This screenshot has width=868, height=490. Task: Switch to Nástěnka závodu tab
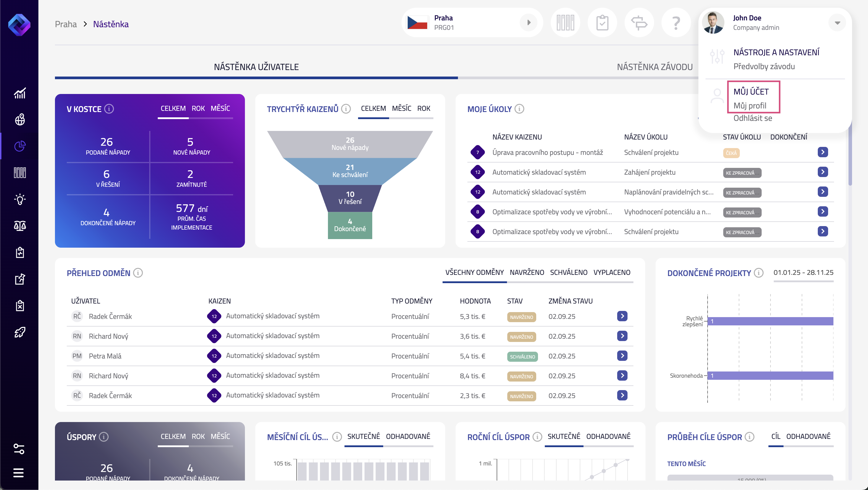click(654, 67)
